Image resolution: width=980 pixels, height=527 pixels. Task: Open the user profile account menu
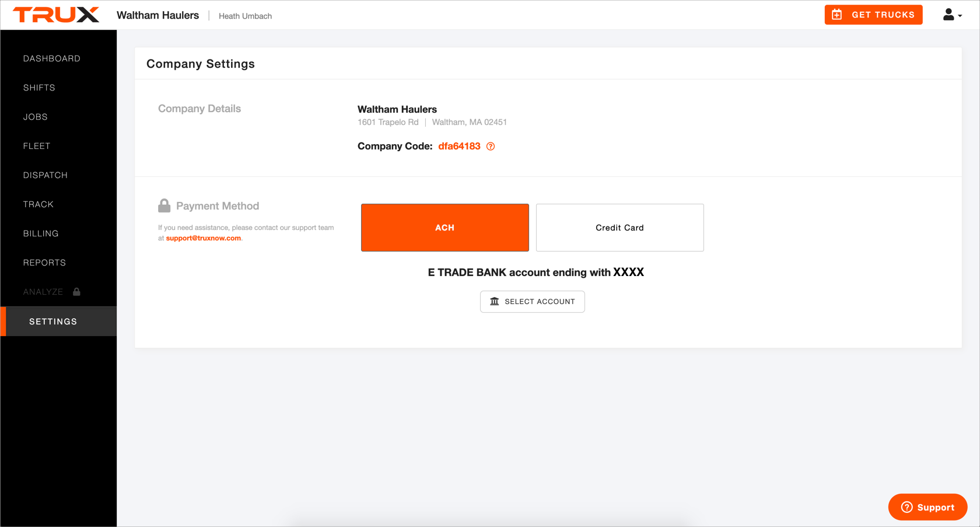[x=951, y=15]
